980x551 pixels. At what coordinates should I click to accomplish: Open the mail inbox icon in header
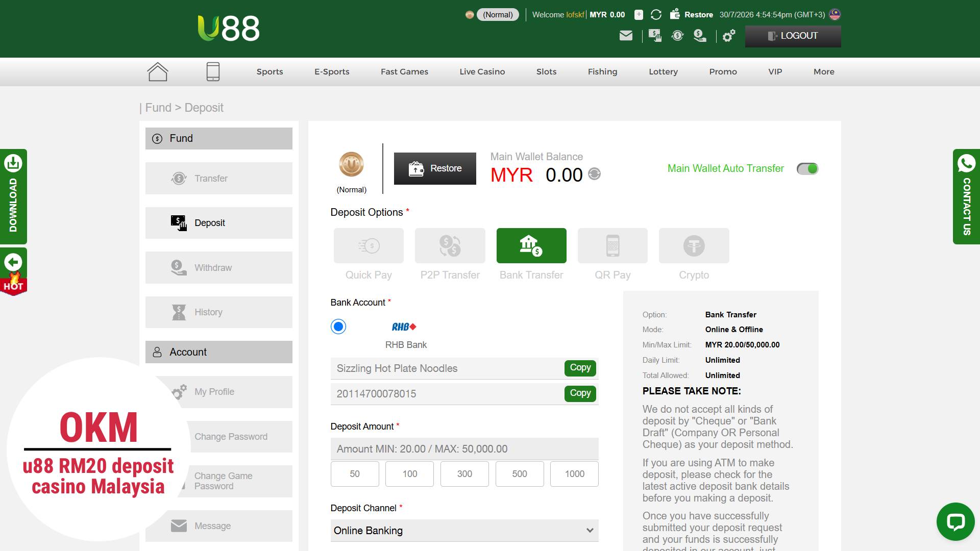(x=626, y=36)
